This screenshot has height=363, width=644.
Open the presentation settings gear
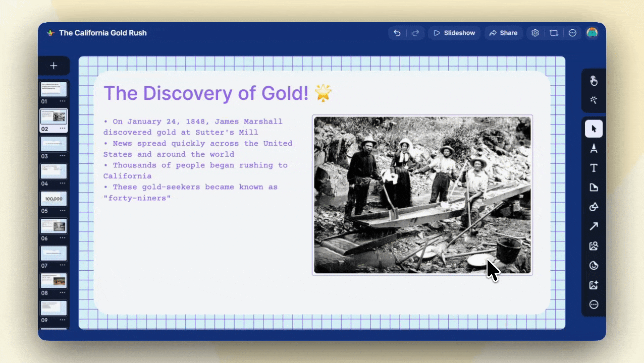535,33
